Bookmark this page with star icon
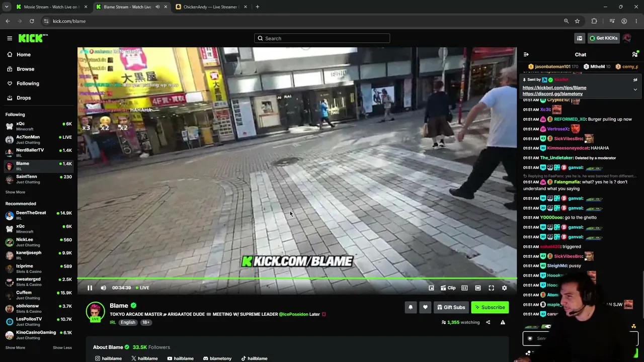644x362 pixels. 577,21
